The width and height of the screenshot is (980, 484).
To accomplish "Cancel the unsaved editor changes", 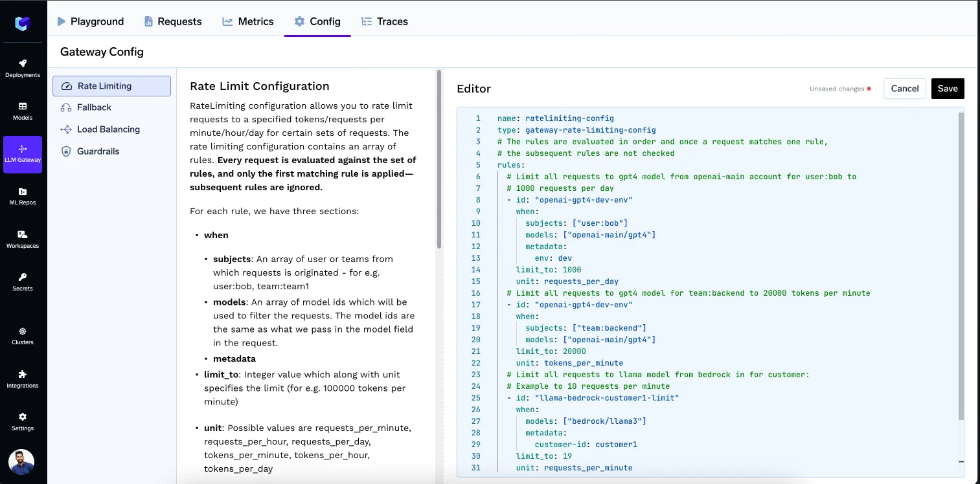I will pyautogui.click(x=905, y=89).
